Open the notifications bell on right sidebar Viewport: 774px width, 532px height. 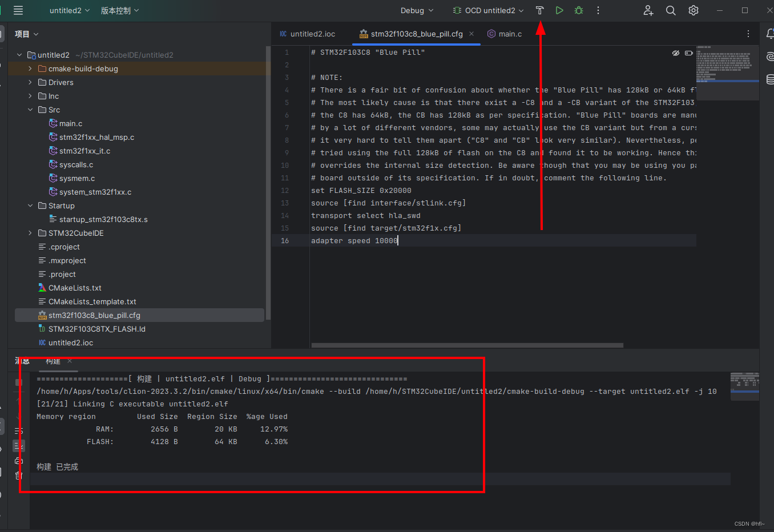point(769,34)
